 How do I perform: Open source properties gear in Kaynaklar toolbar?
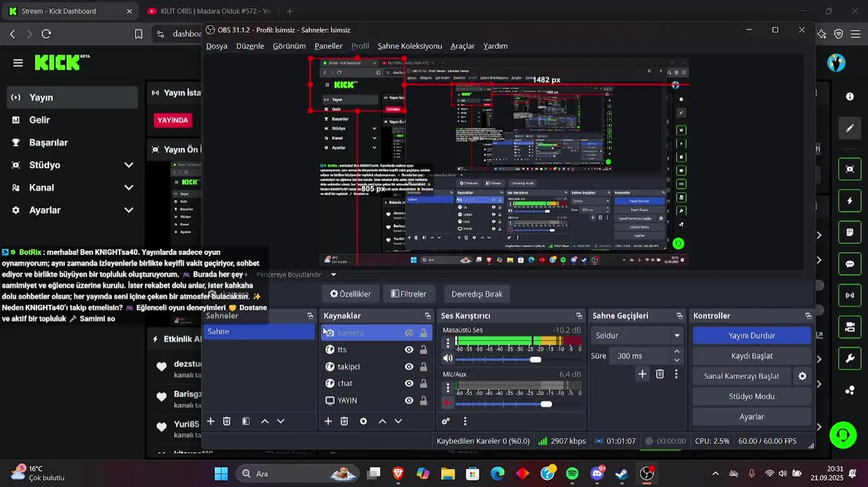pyautogui.click(x=363, y=421)
